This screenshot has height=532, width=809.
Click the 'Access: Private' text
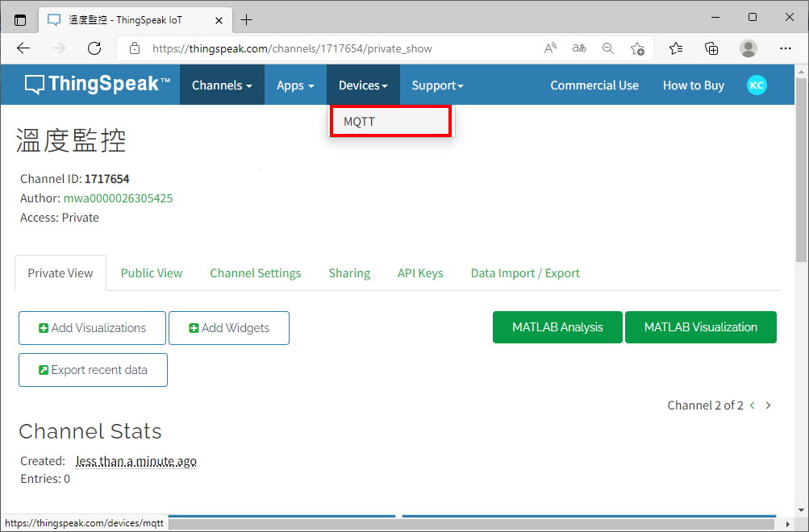tap(60, 218)
